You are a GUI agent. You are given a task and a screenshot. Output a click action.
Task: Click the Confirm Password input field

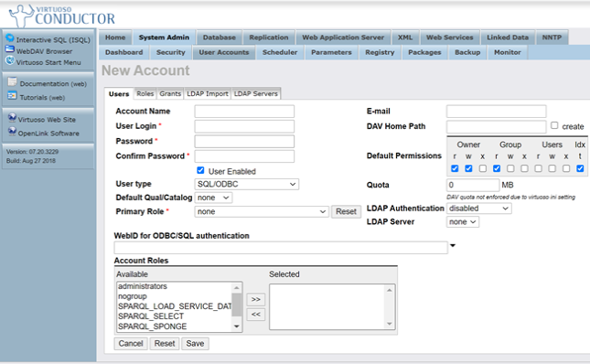tap(244, 156)
